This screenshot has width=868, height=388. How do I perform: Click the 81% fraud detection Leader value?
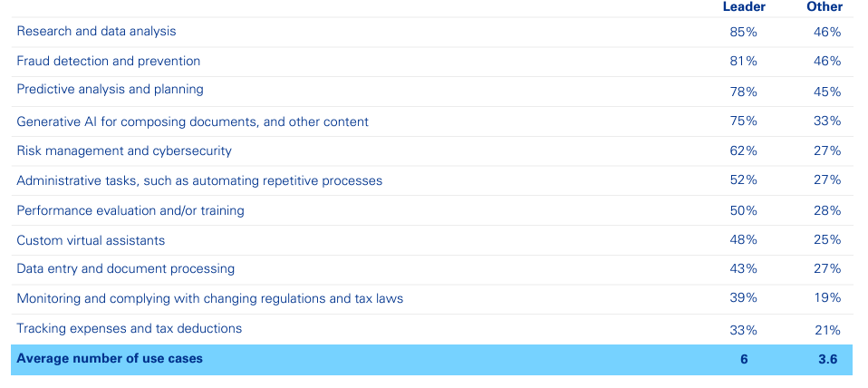743,61
